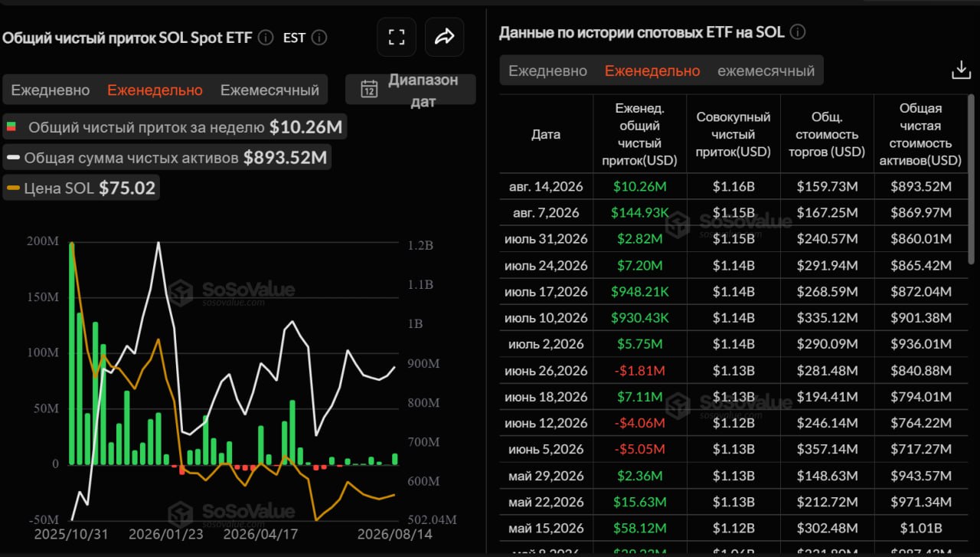This screenshot has height=557, width=980.
Task: Select history table Еженедельно tab
Action: 652,70
